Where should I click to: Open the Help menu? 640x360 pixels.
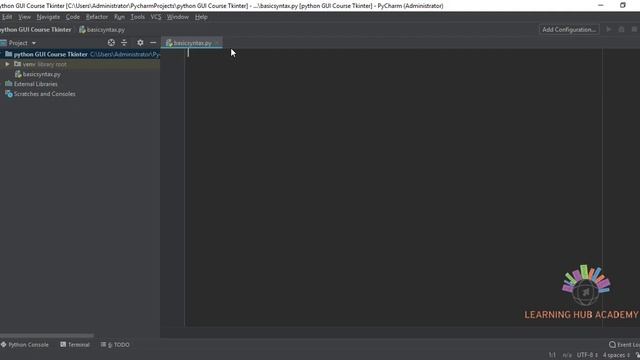point(201,17)
